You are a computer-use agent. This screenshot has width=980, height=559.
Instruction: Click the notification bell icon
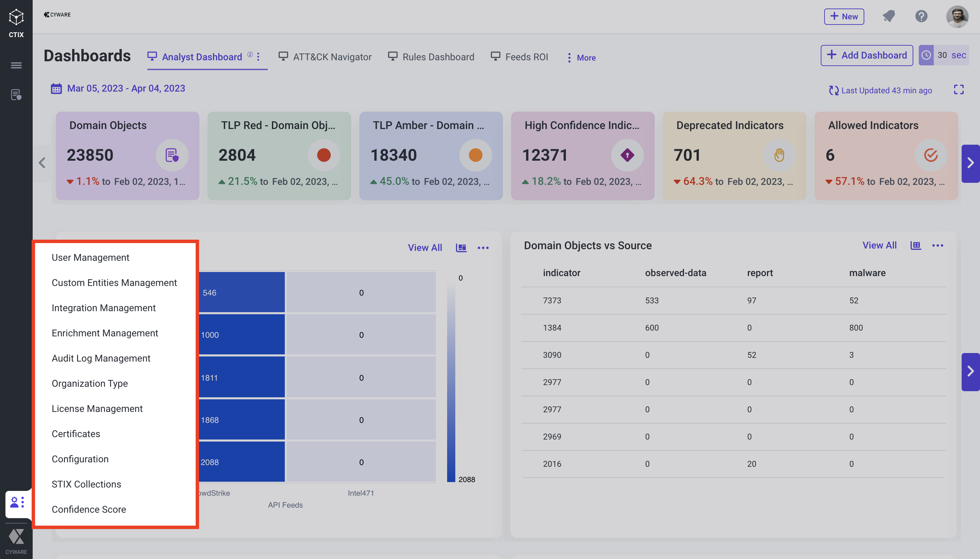[889, 16]
